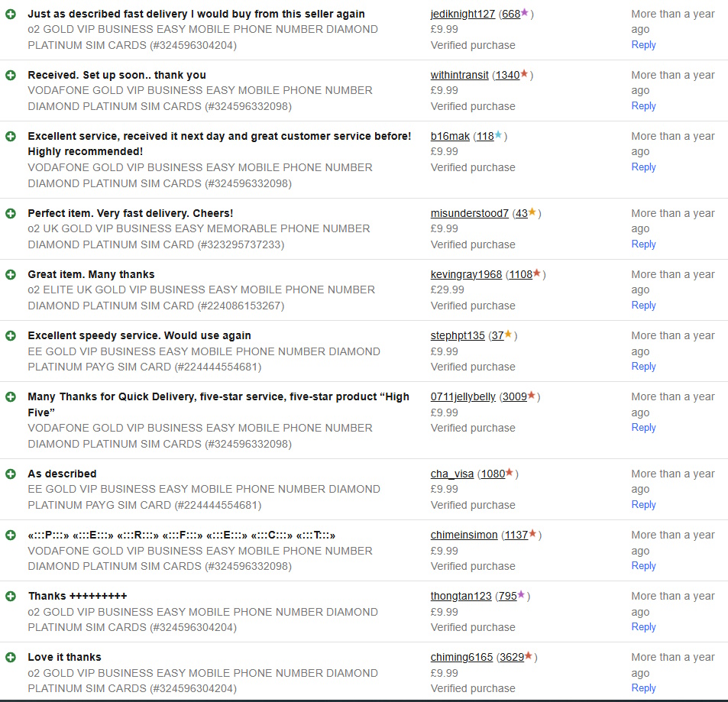Click the purple star next to jediknight127's score
The width and height of the screenshot is (728, 702).
[525, 13]
